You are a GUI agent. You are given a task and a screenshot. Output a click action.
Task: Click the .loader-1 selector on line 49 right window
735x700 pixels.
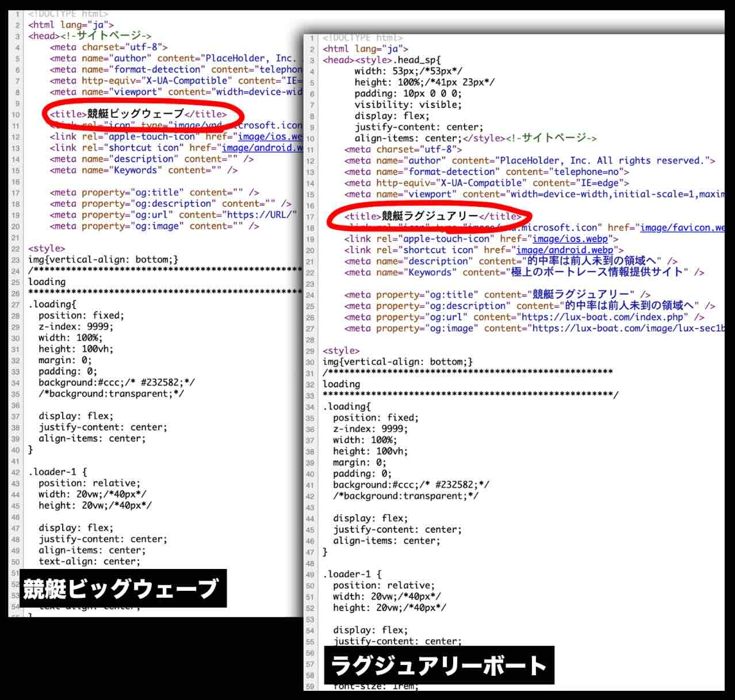tap(344, 574)
